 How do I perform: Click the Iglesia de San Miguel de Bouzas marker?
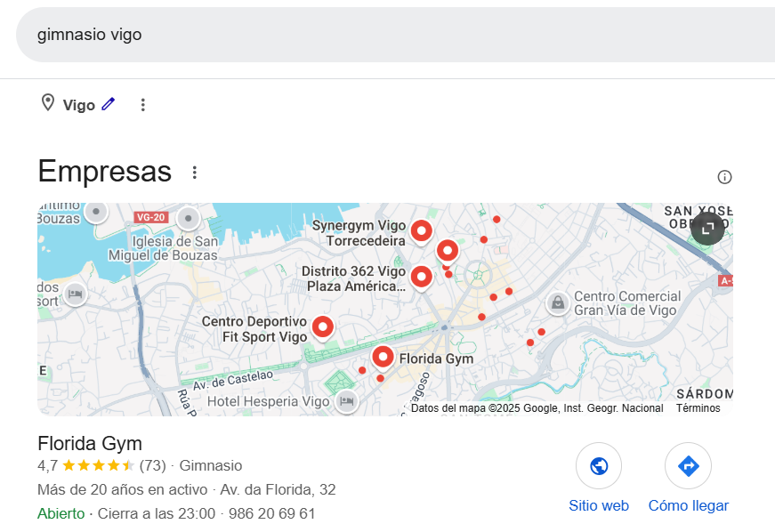pos(188,219)
